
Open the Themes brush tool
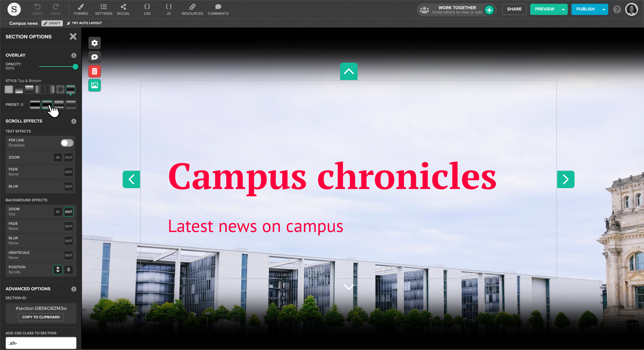(80, 9)
